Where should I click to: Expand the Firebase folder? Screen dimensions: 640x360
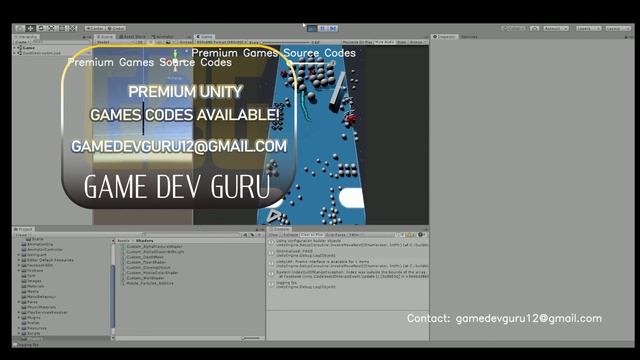click(x=19, y=271)
